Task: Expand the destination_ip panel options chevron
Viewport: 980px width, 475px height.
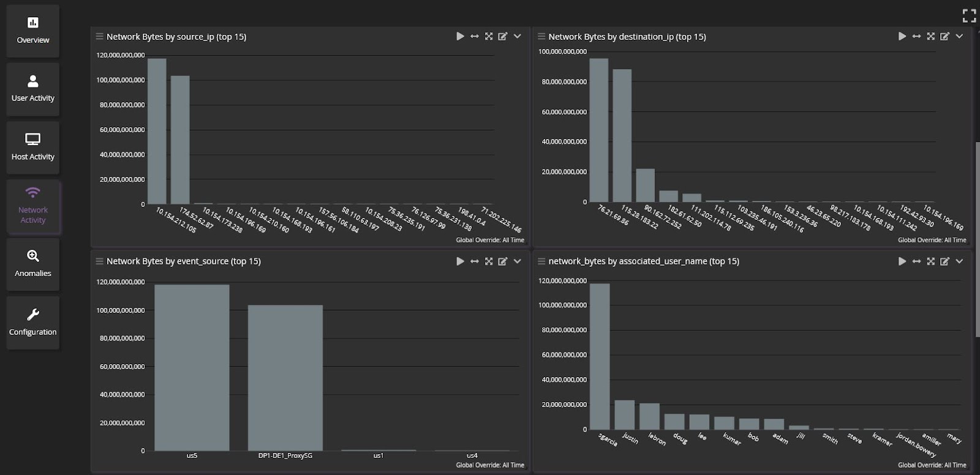Action: (x=959, y=37)
